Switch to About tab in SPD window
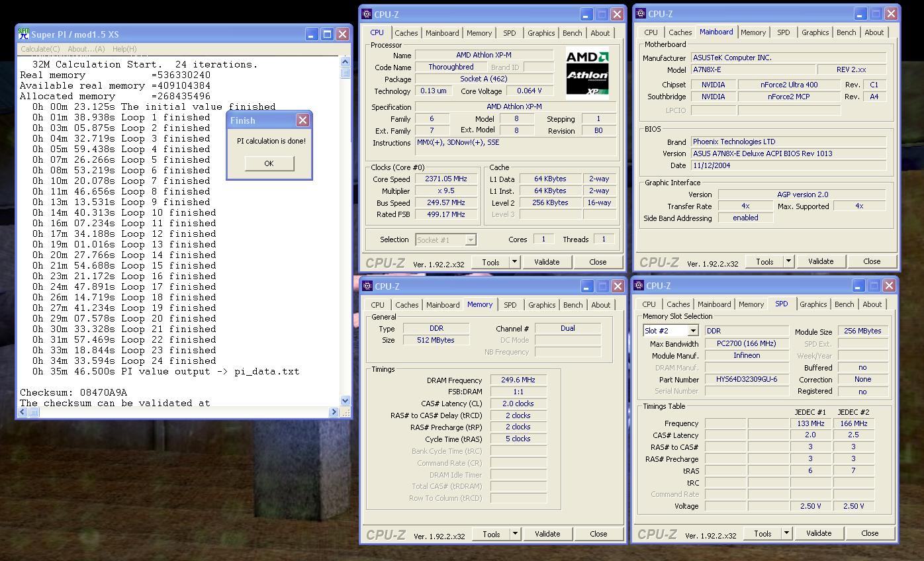The image size is (924, 561). tap(872, 304)
